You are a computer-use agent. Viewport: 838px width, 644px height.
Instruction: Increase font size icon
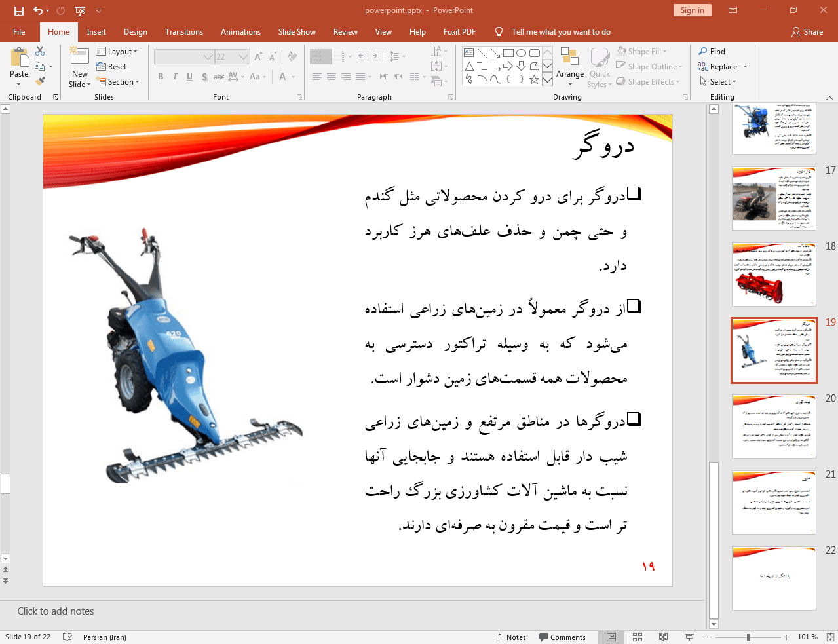point(258,56)
